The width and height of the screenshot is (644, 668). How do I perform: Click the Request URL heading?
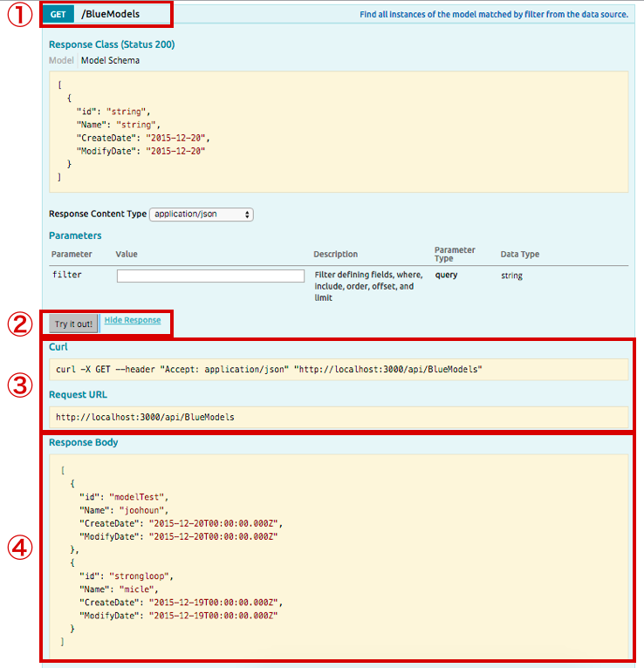coord(78,395)
